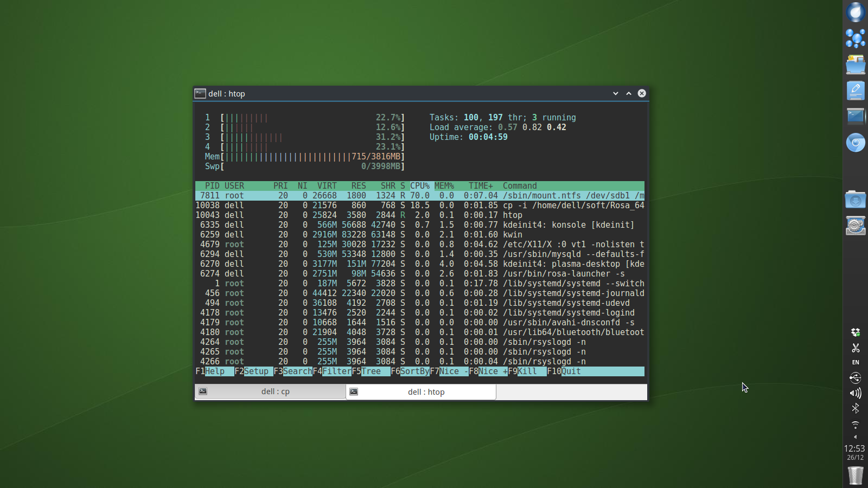Viewport: 868px width, 488px height.
Task: Click the MEM% column header
Action: (444, 186)
